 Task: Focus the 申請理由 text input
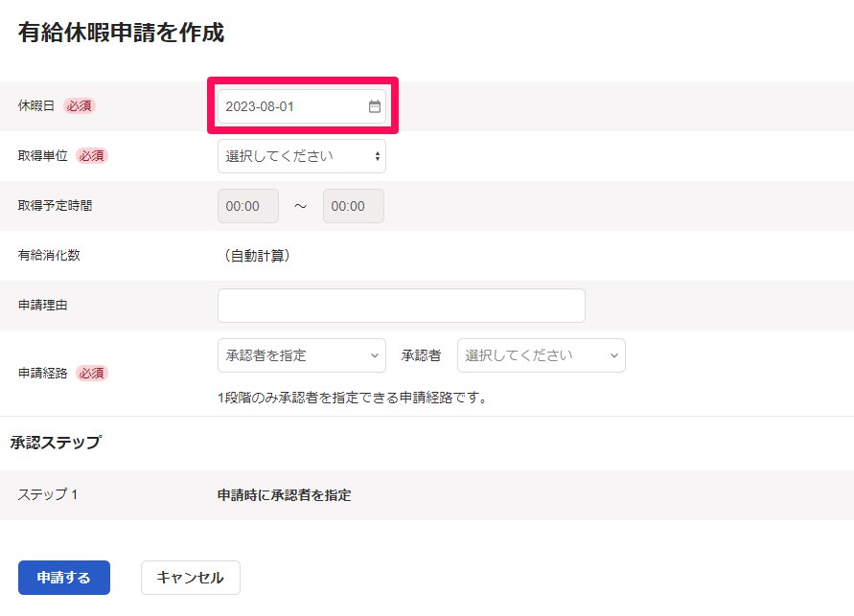pos(401,306)
